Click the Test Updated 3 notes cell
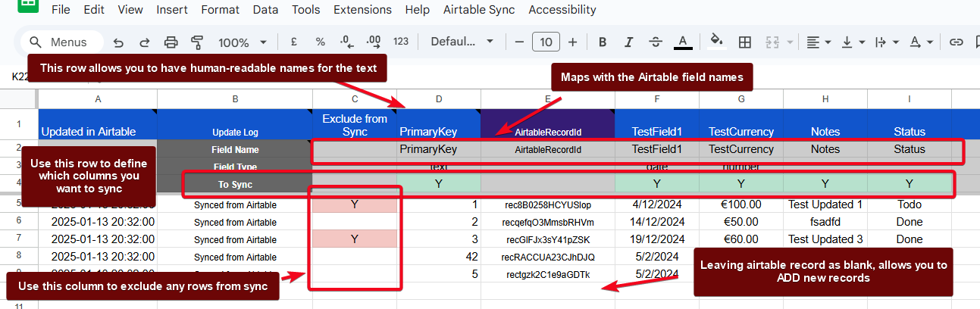Viewport: 980px width, 309px height. [x=825, y=239]
